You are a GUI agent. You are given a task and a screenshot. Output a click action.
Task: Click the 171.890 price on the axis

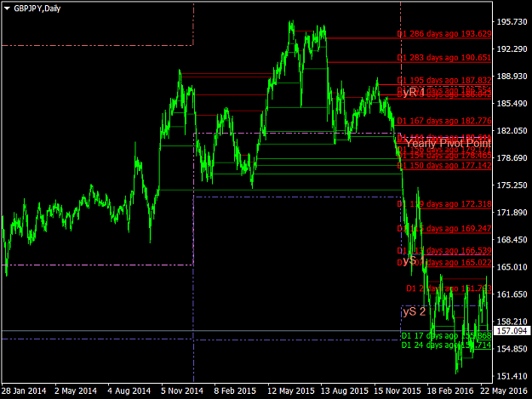click(512, 213)
